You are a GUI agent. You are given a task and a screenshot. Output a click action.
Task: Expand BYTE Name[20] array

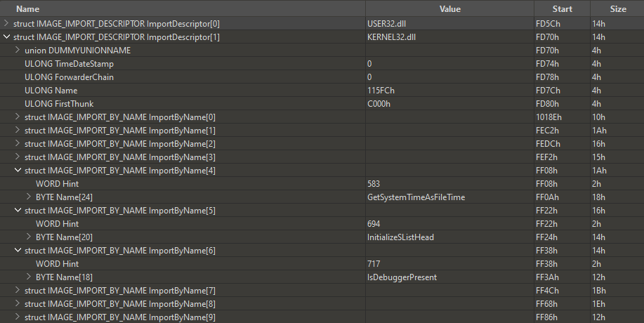coord(28,237)
